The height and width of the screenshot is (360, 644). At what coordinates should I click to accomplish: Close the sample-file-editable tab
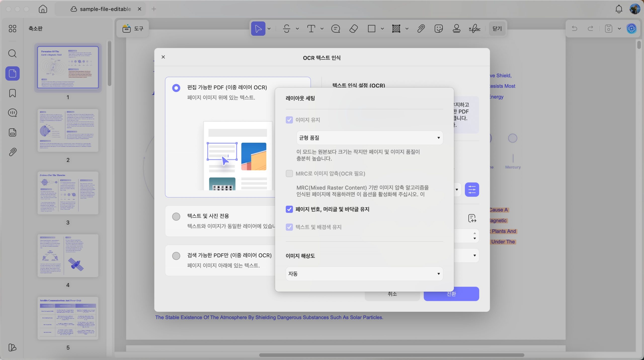(x=140, y=9)
